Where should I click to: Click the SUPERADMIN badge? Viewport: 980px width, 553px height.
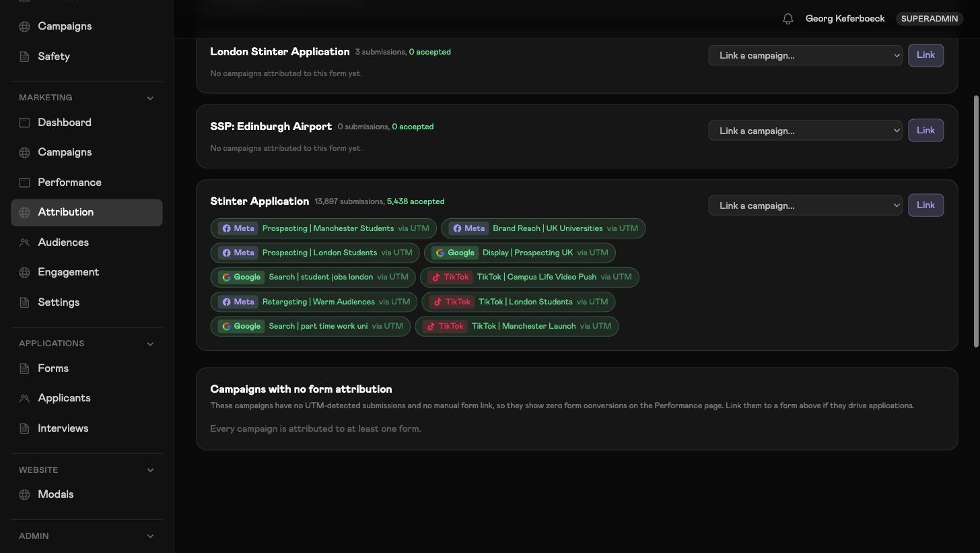[x=930, y=19]
